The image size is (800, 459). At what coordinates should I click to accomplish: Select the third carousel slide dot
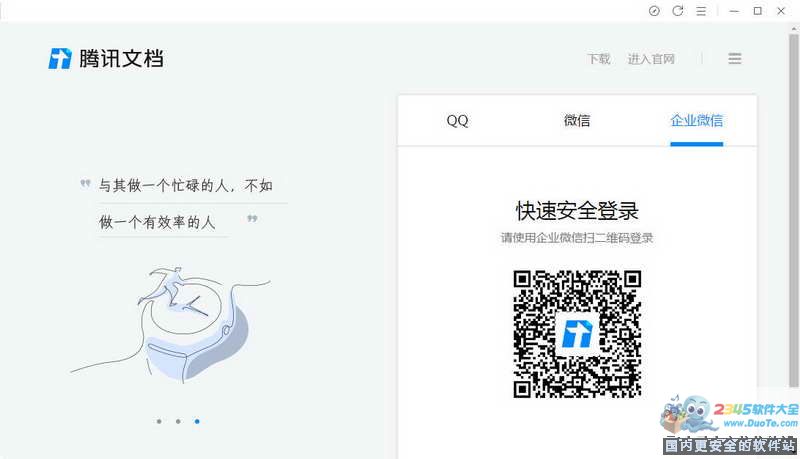pyautogui.click(x=197, y=421)
